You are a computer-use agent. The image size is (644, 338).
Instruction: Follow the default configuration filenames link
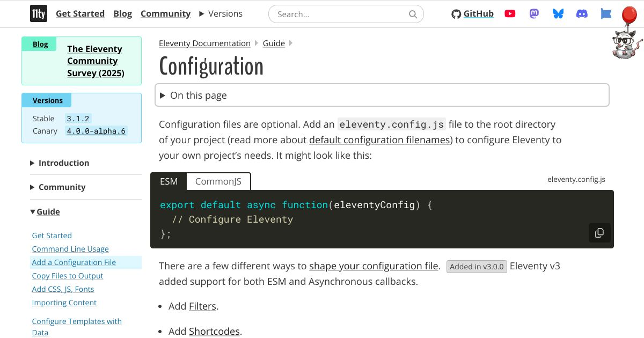tap(379, 139)
